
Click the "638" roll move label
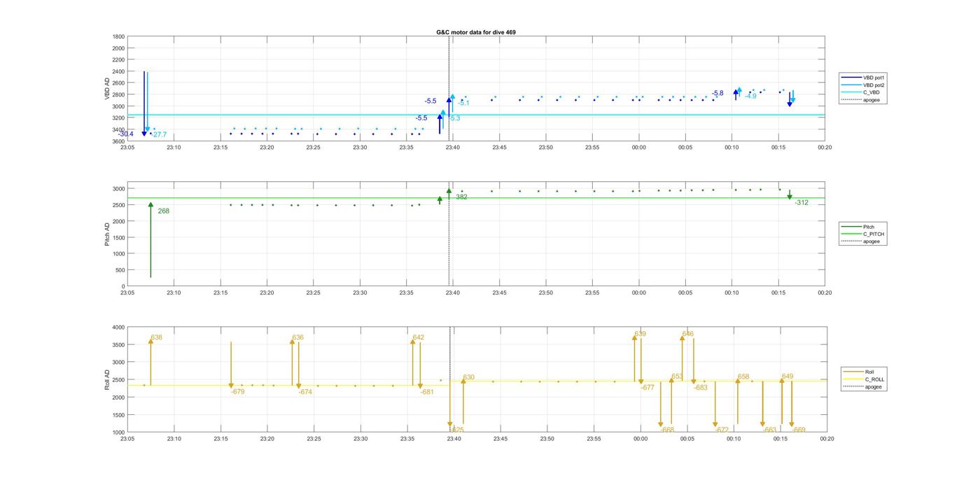[x=157, y=338]
